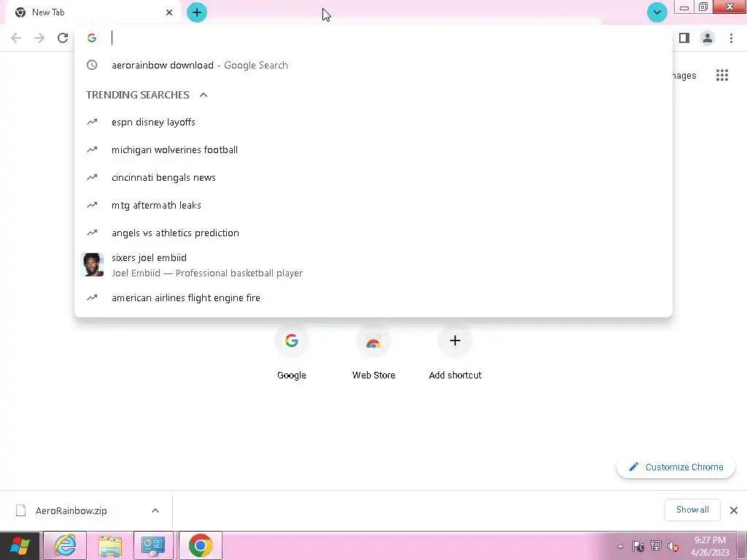Click trending arrow icon beside mtg aftermath leaks
This screenshot has height=560, width=747.
click(92, 205)
